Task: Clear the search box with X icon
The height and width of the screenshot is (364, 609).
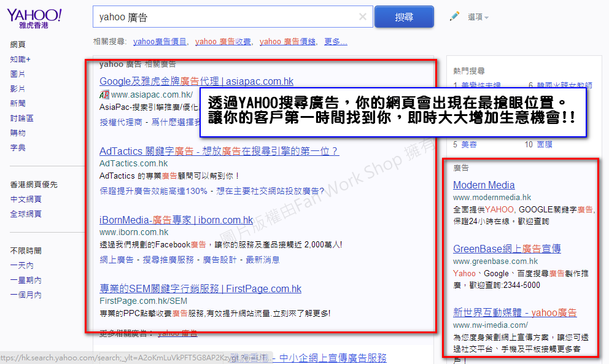Action: (x=363, y=17)
